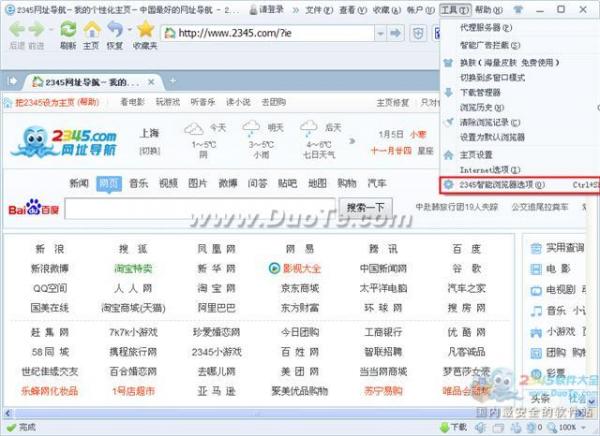Click the ad block counter icon showing 0
The height and width of the screenshot is (436, 600).
[x=532, y=427]
